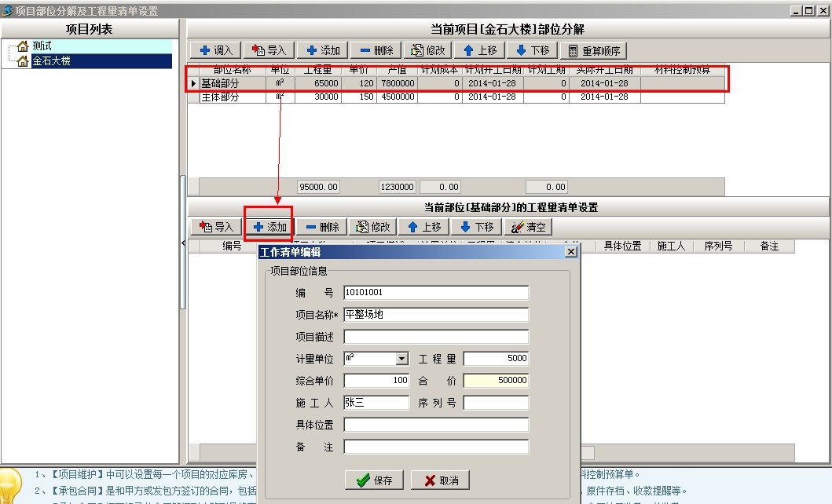The width and height of the screenshot is (832, 504).
Task: Open the 计量单位 dropdown
Action: [x=402, y=359]
